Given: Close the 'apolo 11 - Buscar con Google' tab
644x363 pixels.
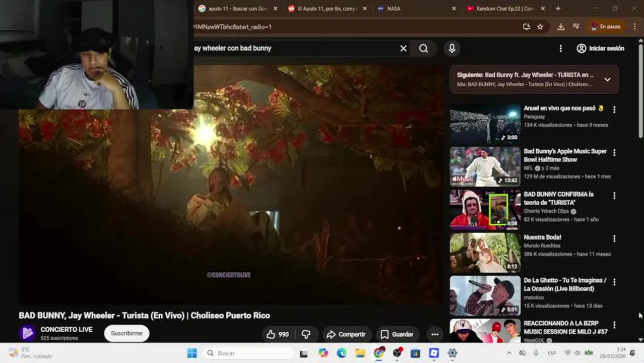Looking at the screenshot, I should coord(275,9).
